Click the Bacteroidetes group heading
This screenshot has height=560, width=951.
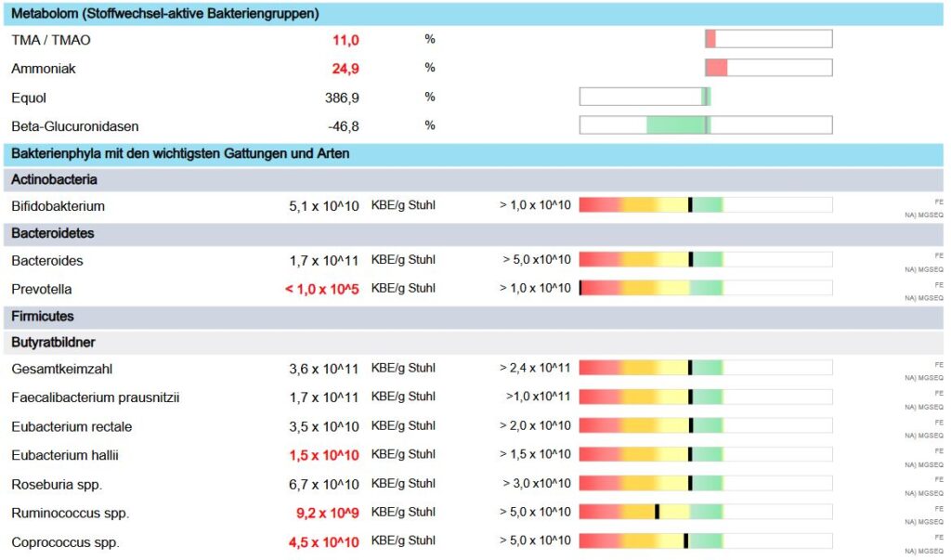click(53, 233)
